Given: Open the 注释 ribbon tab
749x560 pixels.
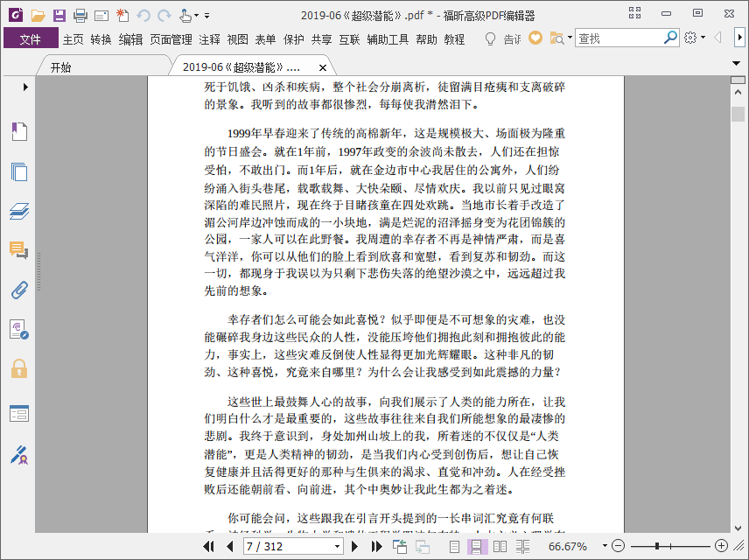Looking at the screenshot, I should pyautogui.click(x=209, y=39).
